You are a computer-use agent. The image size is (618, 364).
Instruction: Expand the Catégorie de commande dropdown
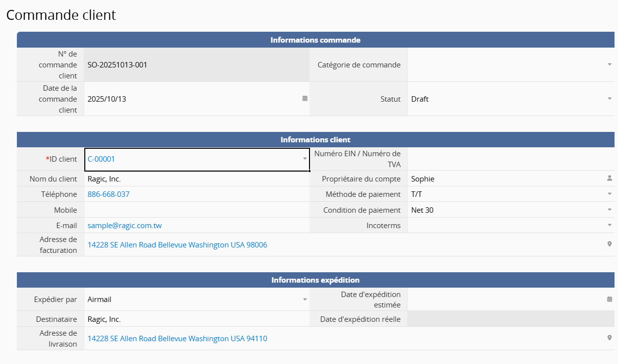[x=610, y=64]
